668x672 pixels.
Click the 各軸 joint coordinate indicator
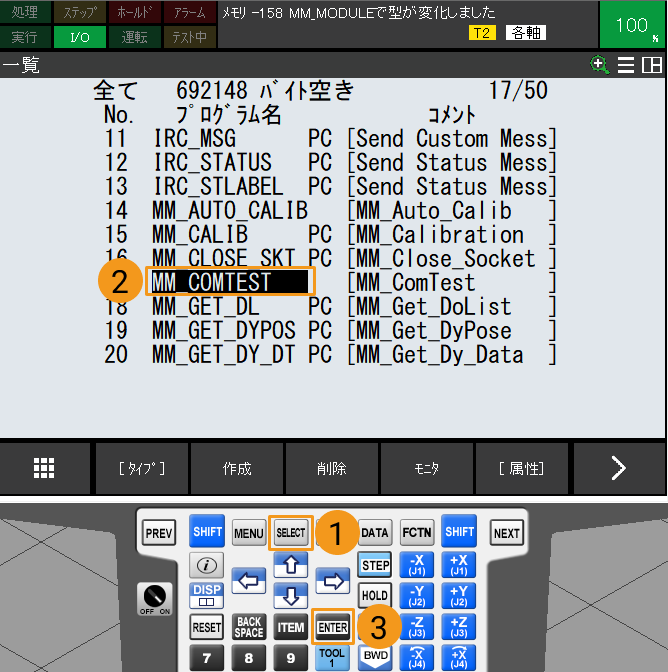pyautogui.click(x=526, y=33)
